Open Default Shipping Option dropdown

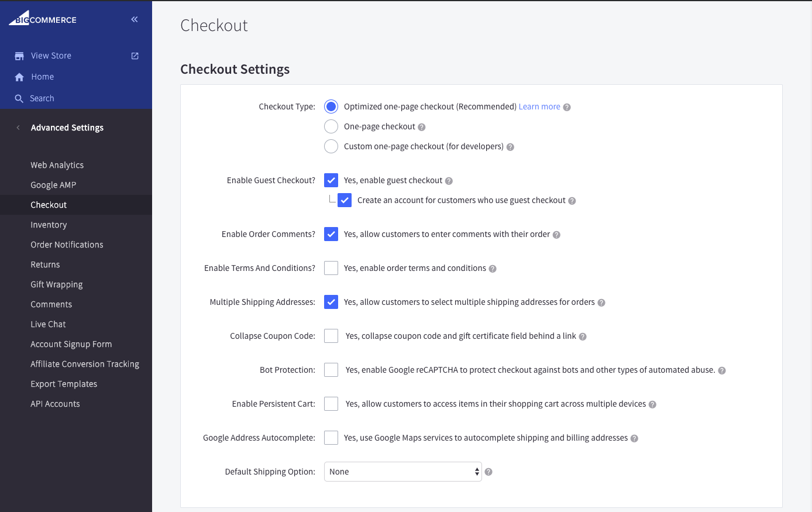coord(403,472)
